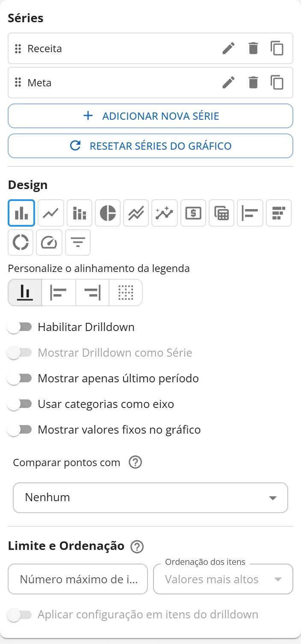The width and height of the screenshot is (301, 644).
Task: Click Adicionar Nova Série button
Action: [x=150, y=116]
